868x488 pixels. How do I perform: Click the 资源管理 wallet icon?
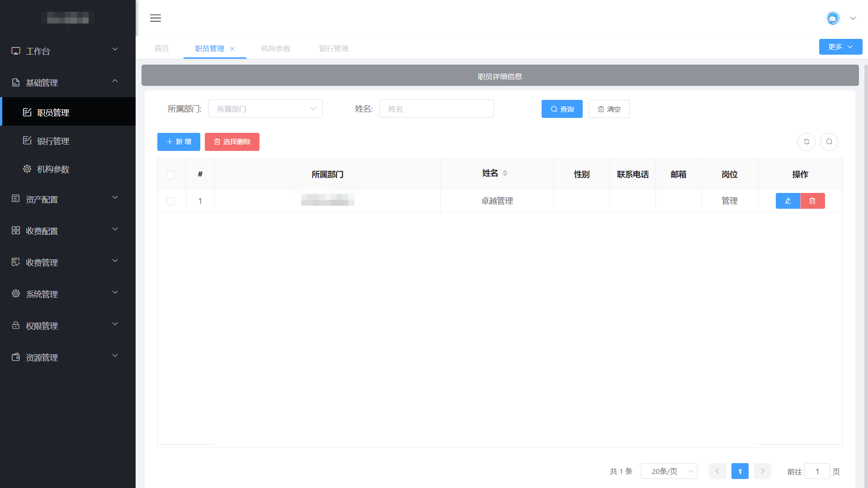tap(16, 357)
